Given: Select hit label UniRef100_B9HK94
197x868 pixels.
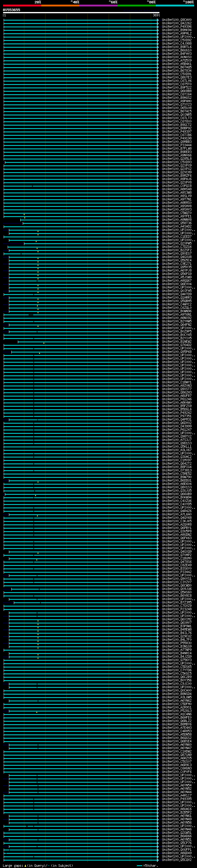Looking at the screenshot, I should (177, 30).
